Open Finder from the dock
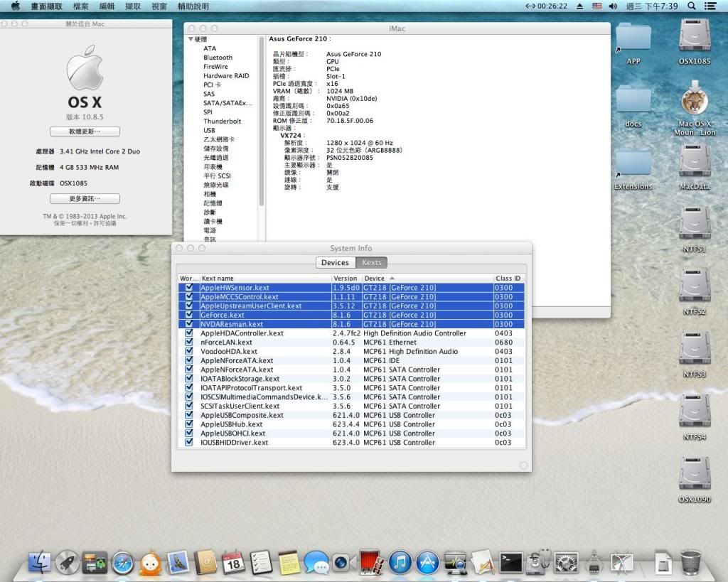728x582 pixels. coord(40,562)
